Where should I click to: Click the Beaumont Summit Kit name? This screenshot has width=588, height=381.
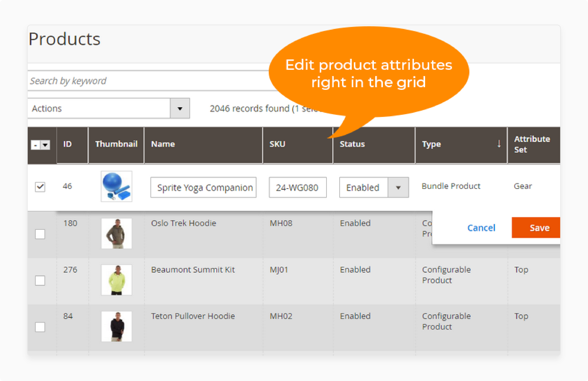pos(193,269)
